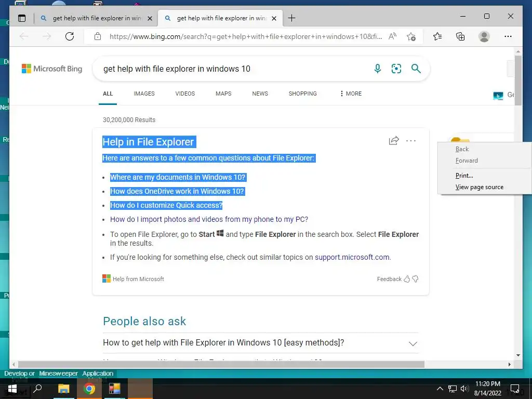
Task: Open Edge Settings and more menu
Action: (x=508, y=36)
